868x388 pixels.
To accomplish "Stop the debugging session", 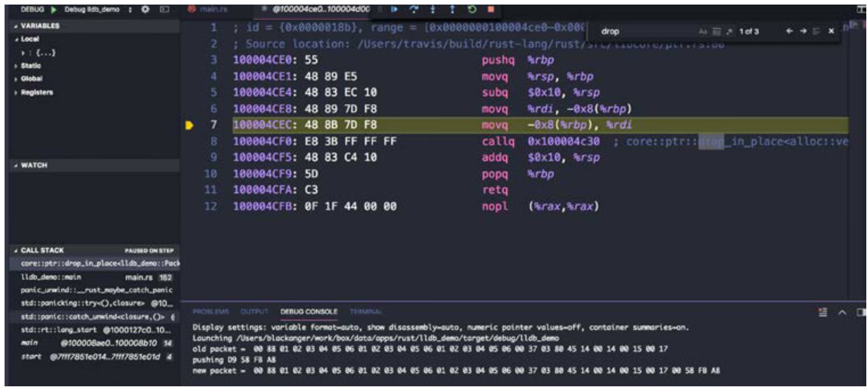I will [491, 10].
